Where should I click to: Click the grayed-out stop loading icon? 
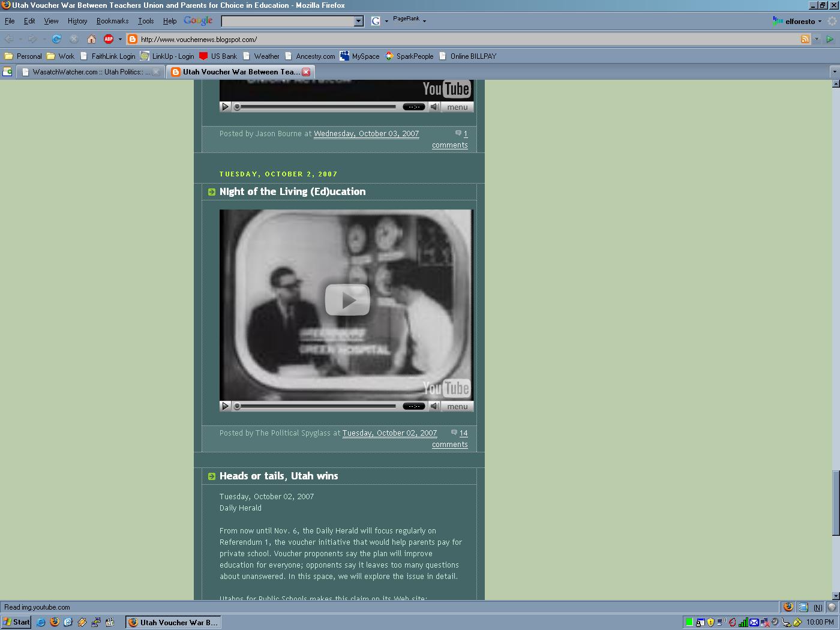point(74,39)
